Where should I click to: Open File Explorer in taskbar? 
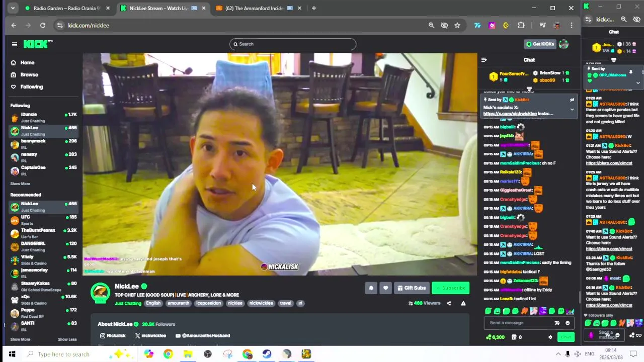pyautogui.click(x=188, y=354)
